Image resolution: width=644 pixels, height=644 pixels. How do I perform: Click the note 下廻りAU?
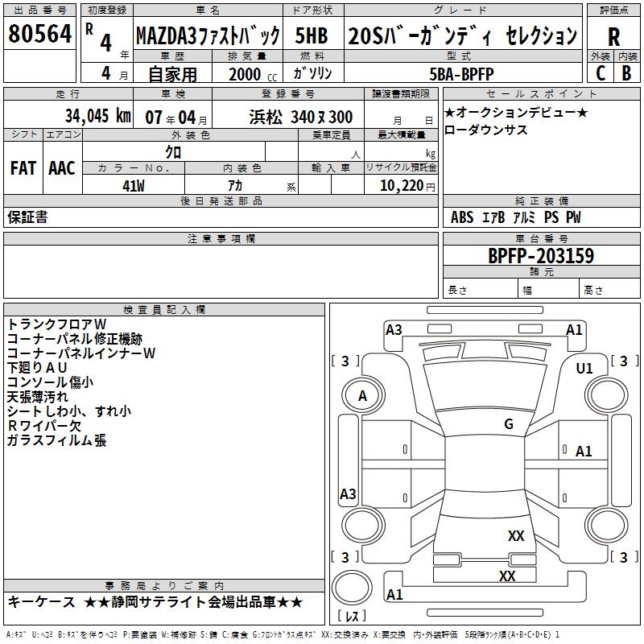37,368
